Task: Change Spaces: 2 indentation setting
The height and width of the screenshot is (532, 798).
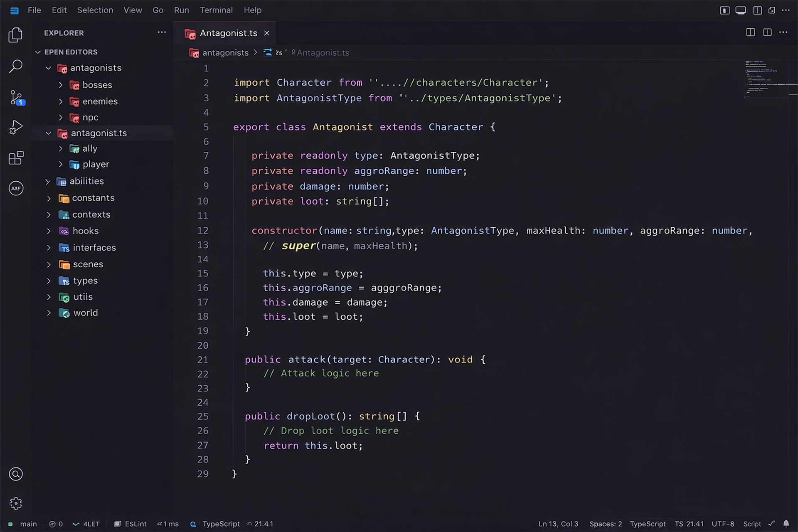Action: [606, 524]
